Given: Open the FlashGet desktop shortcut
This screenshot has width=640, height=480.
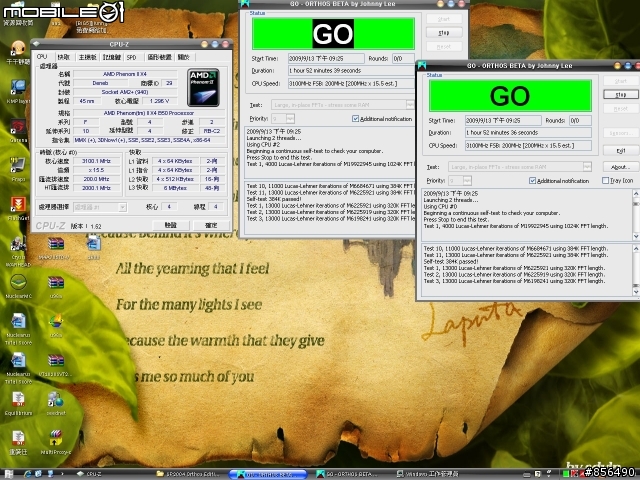Looking at the screenshot, I should [x=18, y=208].
